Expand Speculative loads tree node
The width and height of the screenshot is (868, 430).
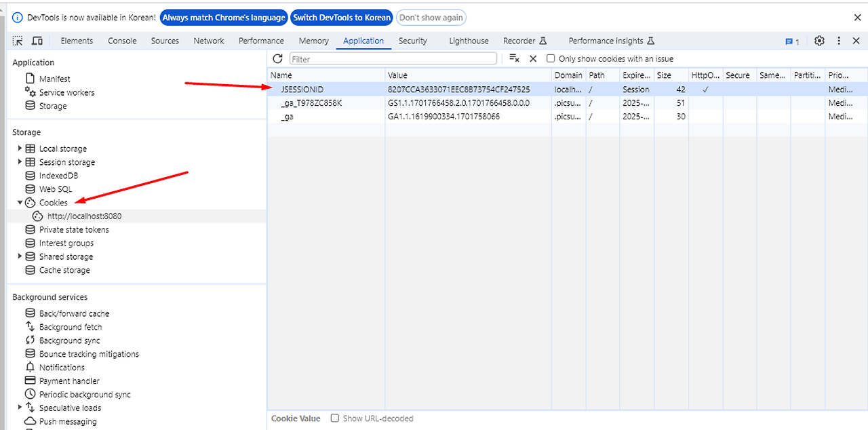point(20,408)
